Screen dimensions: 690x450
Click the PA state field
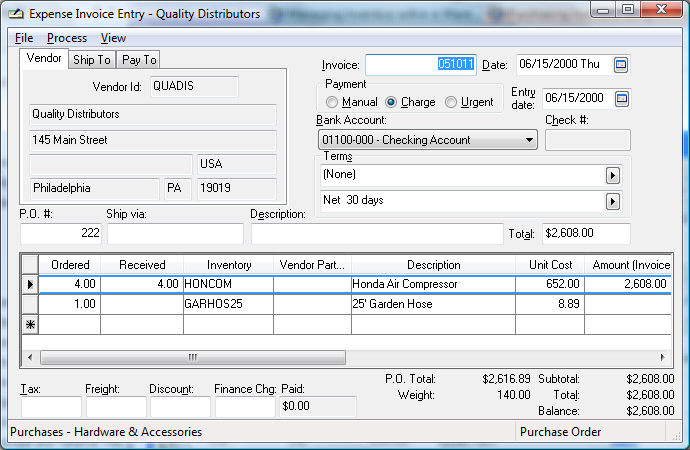178,188
